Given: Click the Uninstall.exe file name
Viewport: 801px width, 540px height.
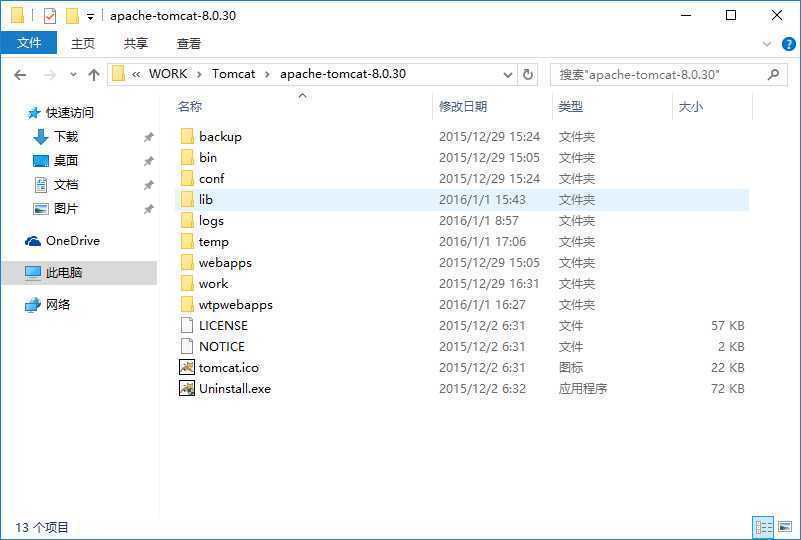Looking at the screenshot, I should tap(235, 388).
